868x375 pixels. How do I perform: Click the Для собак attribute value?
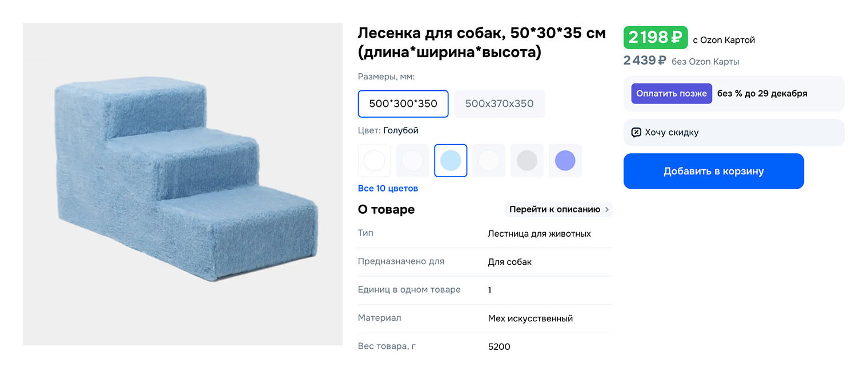click(x=509, y=262)
